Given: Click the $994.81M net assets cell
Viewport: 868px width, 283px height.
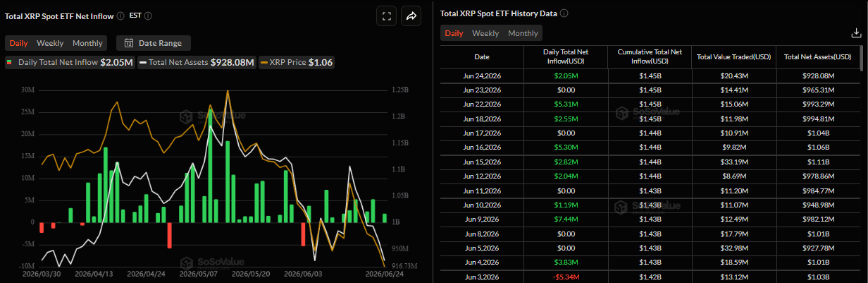Looking at the screenshot, I should click(817, 119).
